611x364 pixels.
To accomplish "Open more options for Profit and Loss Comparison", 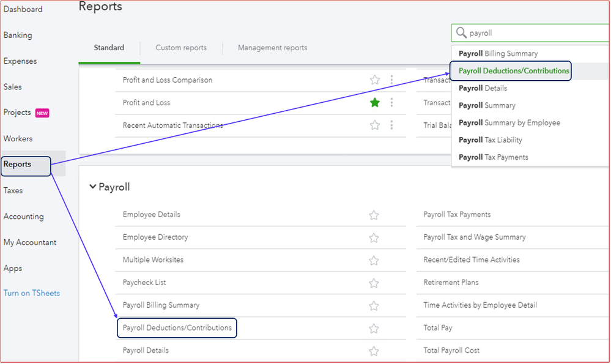I will tap(391, 80).
